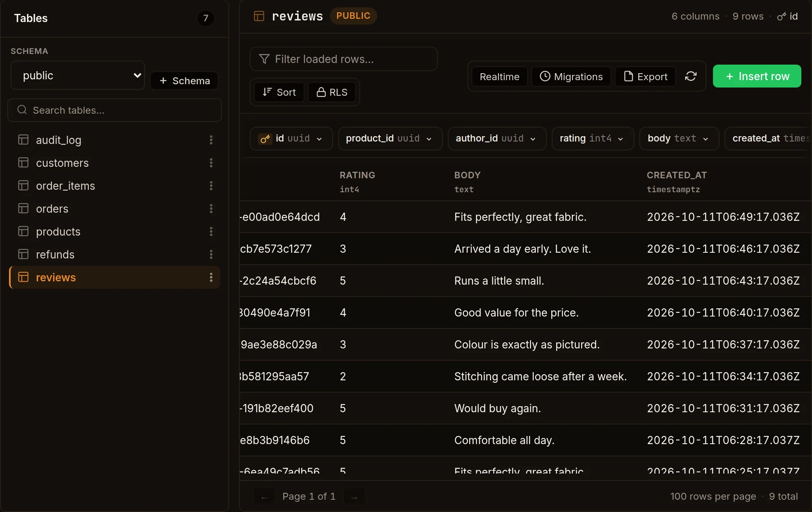Click cell 'Arrived a day early. Love it.'

tap(522, 249)
